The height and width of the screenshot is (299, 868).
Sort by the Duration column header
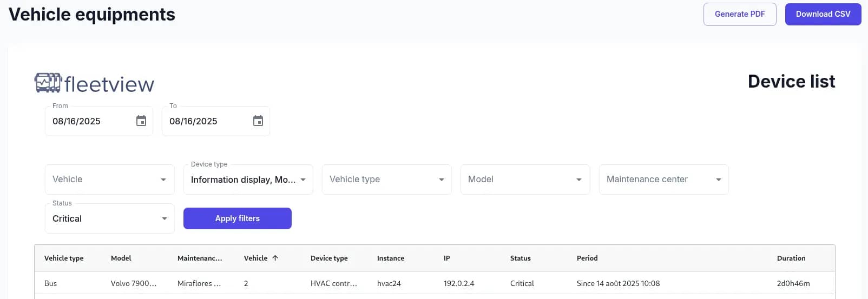point(791,258)
